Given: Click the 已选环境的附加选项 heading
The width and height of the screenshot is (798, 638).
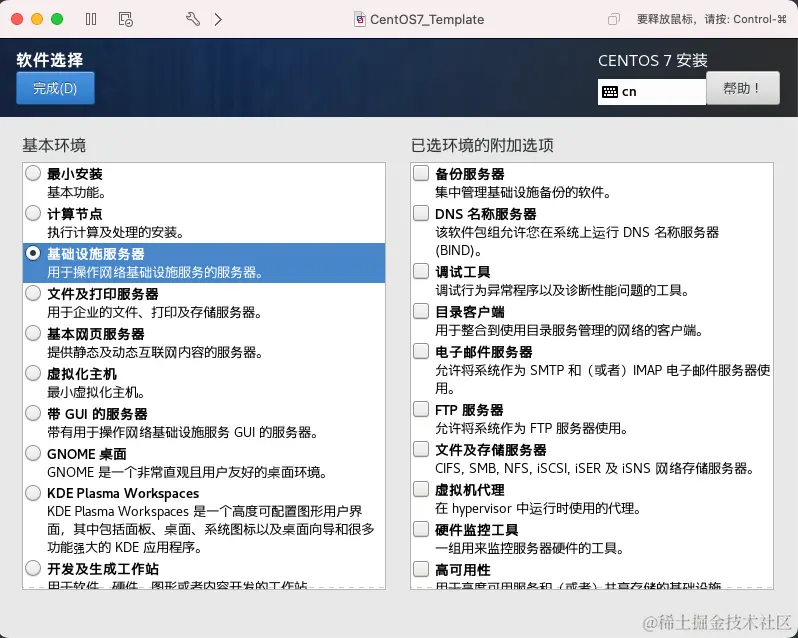Looking at the screenshot, I should (x=482, y=146).
